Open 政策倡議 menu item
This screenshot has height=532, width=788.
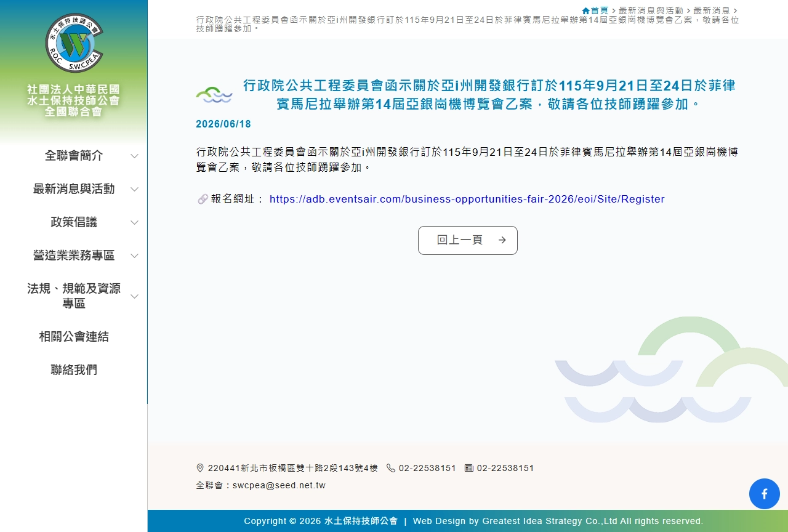coord(74,222)
